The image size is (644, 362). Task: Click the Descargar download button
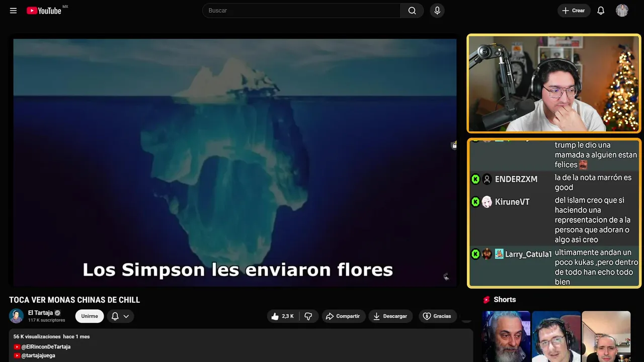coord(390,316)
